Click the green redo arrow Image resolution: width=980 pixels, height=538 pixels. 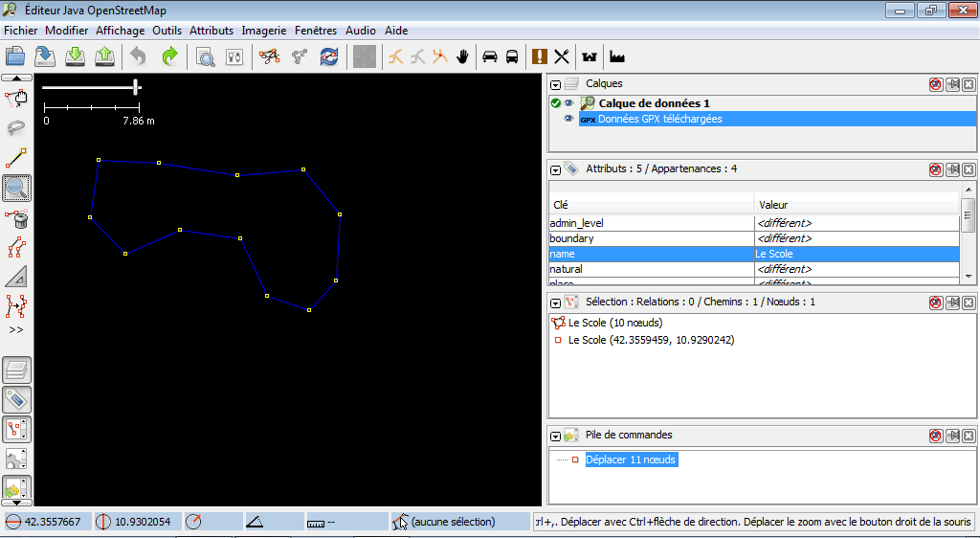pos(169,56)
